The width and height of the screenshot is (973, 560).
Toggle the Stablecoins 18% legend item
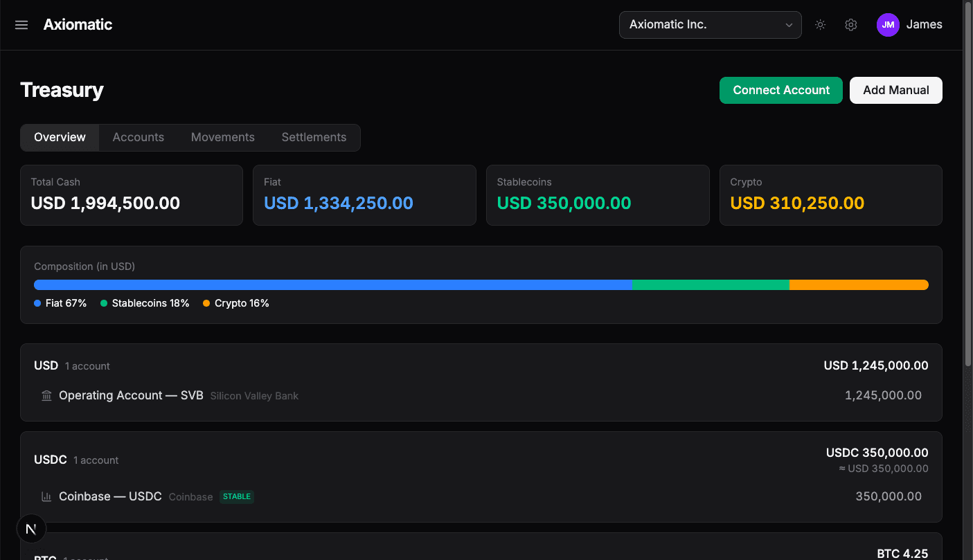145,303
